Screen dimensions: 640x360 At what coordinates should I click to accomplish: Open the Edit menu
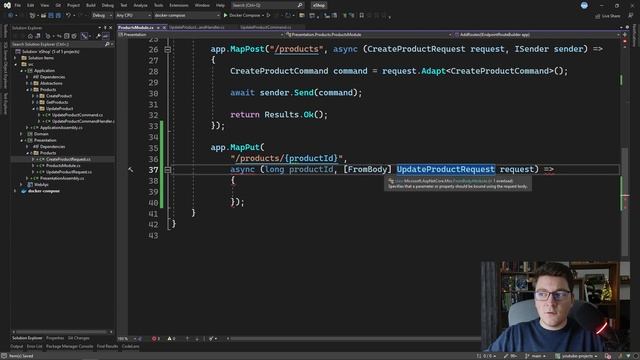click(31, 5)
